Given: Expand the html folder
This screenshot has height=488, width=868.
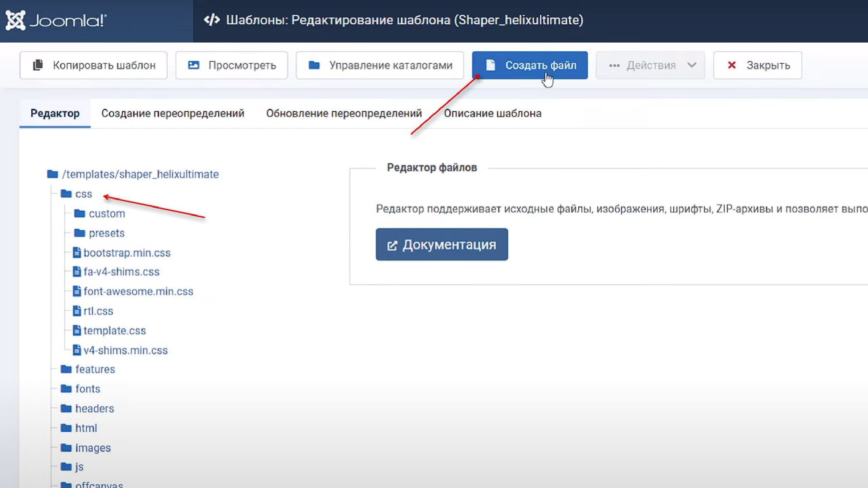Looking at the screenshot, I should 86,428.
